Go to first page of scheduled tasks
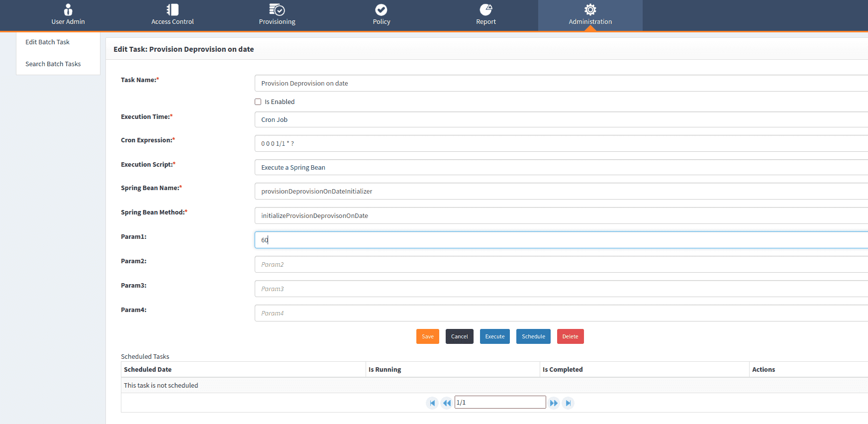The width and height of the screenshot is (868, 424). tap(432, 403)
